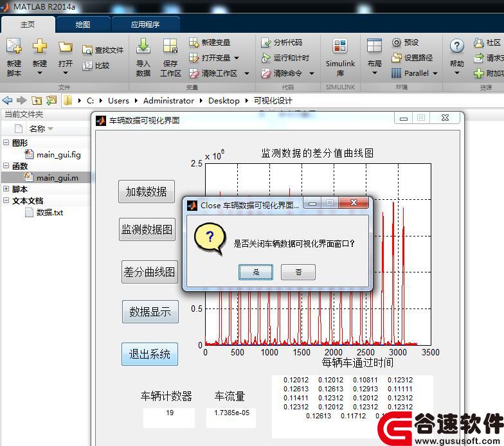Click the Find Files (查找文件) icon
504x446 pixels.
87,50
